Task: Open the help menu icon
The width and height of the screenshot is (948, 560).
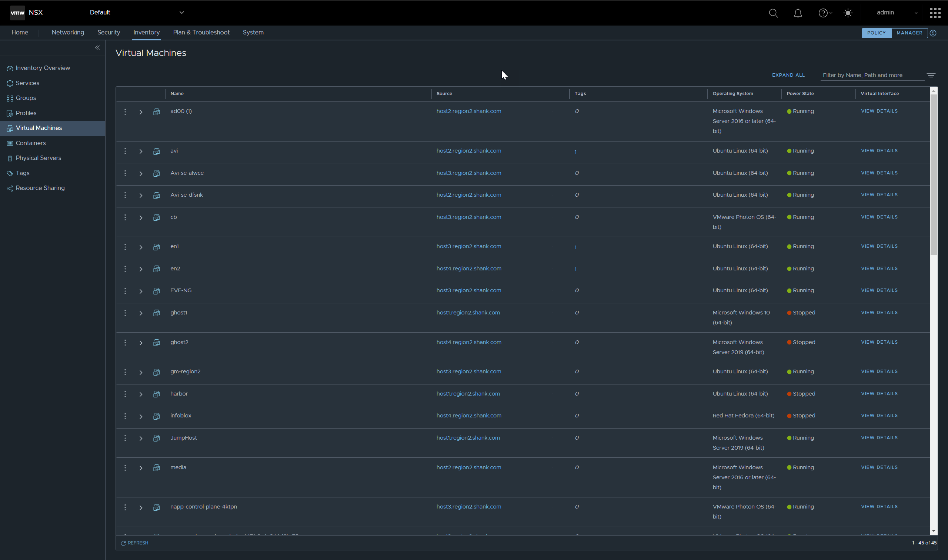Action: click(825, 13)
